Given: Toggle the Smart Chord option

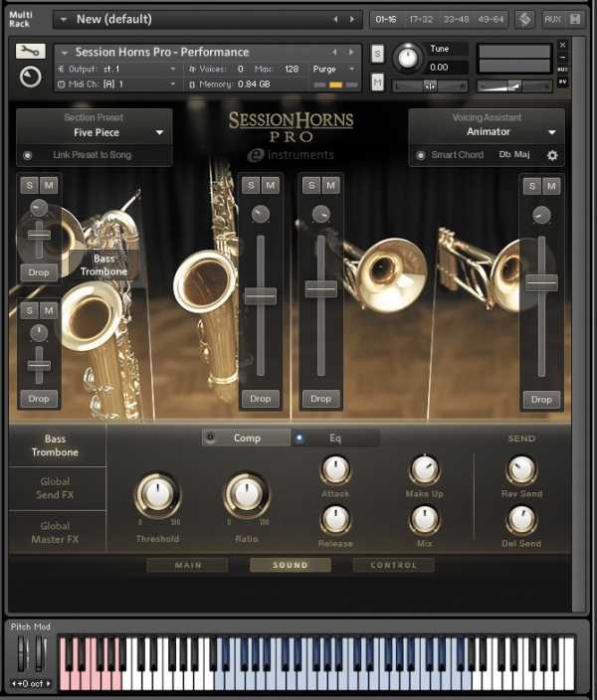Looking at the screenshot, I should 422,155.
